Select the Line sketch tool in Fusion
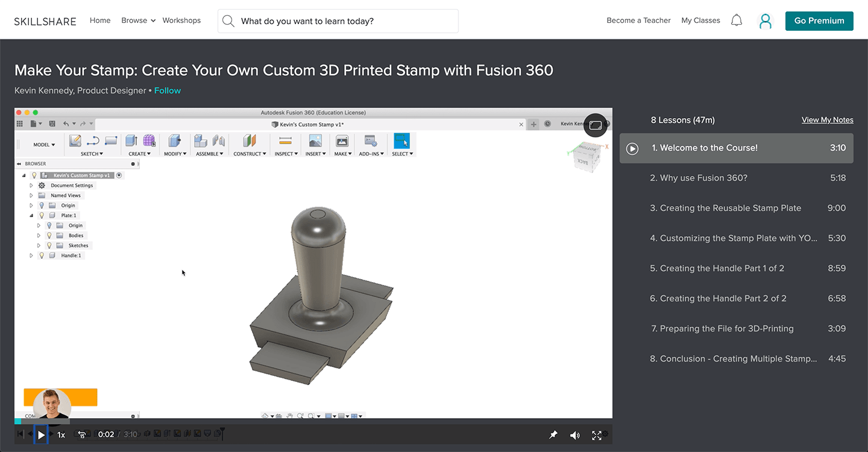This screenshot has width=868, height=452. coord(93,141)
